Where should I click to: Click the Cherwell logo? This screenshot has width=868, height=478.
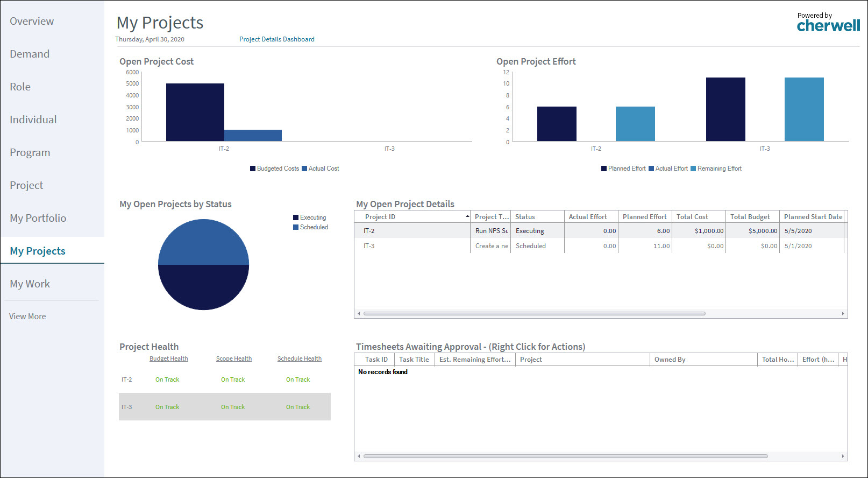pyautogui.click(x=828, y=23)
